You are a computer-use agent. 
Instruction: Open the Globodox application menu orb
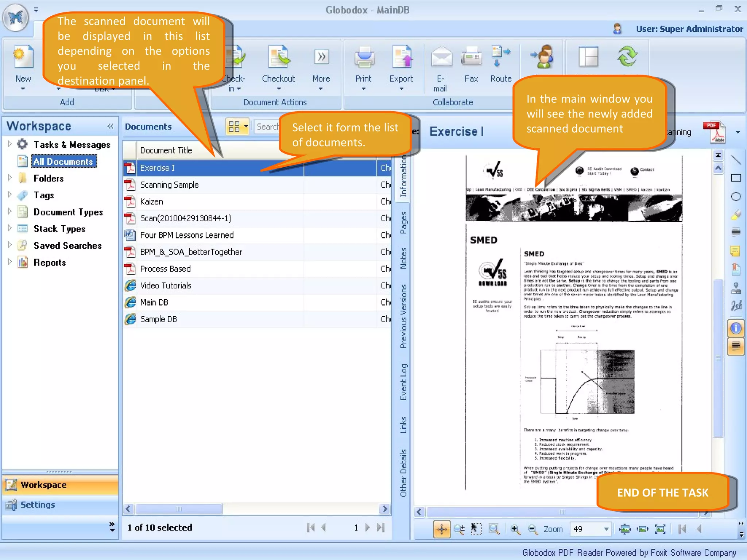(x=16, y=17)
